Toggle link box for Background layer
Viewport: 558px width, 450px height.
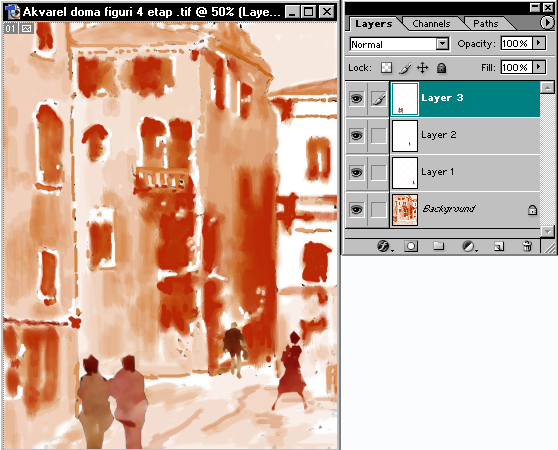point(379,210)
